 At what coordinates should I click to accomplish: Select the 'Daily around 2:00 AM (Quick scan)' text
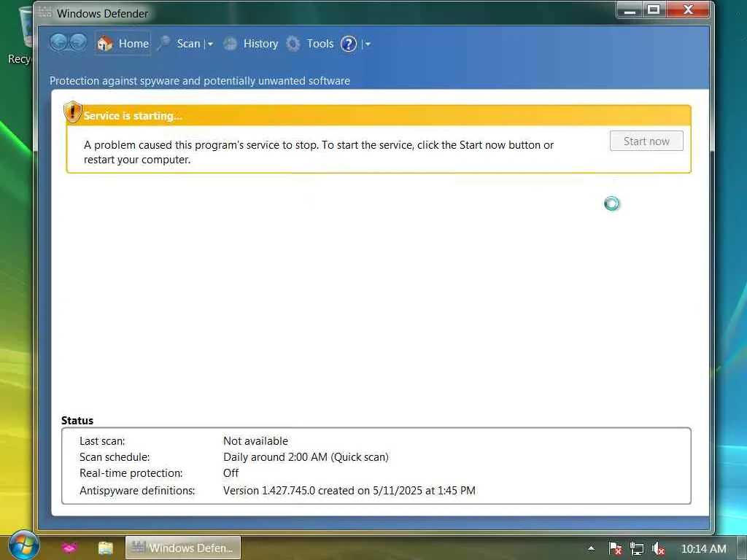click(306, 457)
